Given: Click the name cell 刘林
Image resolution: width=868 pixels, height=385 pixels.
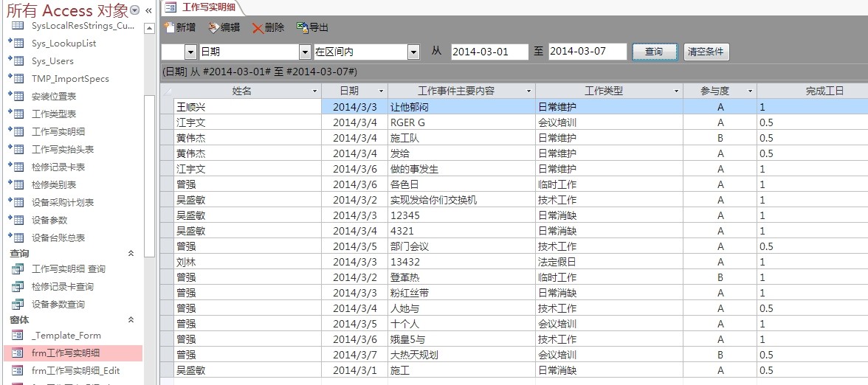Looking at the screenshot, I should tap(247, 262).
